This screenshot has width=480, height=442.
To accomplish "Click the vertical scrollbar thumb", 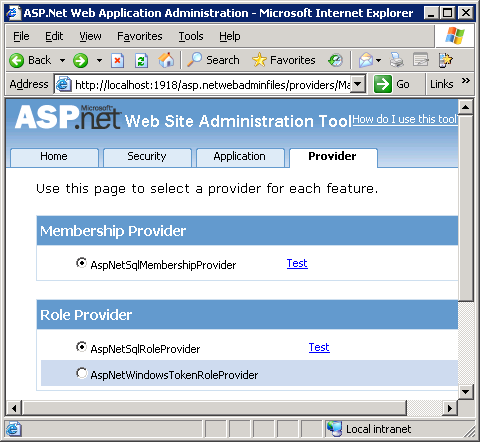I will (465, 208).
